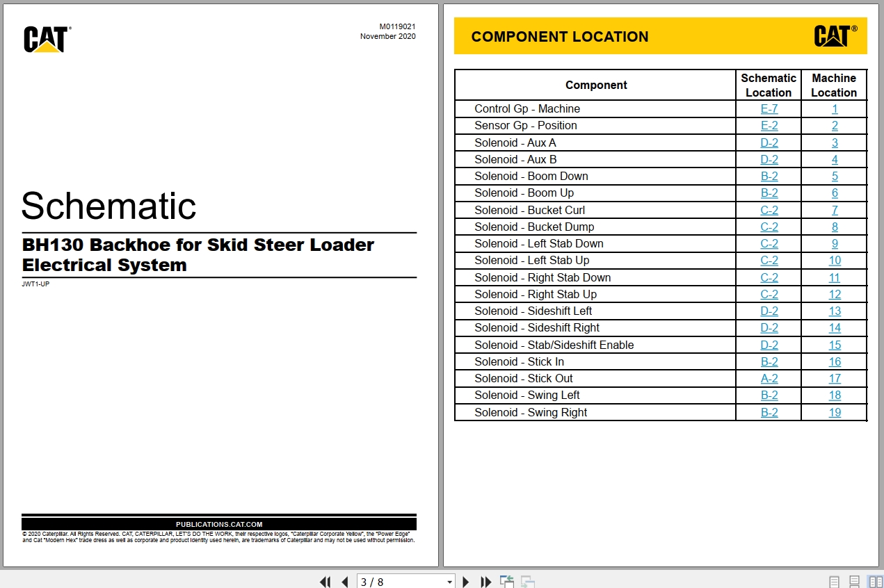Click the 'Solenoid - Swing Right' cell
This screenshot has width=884, height=588.
point(595,412)
